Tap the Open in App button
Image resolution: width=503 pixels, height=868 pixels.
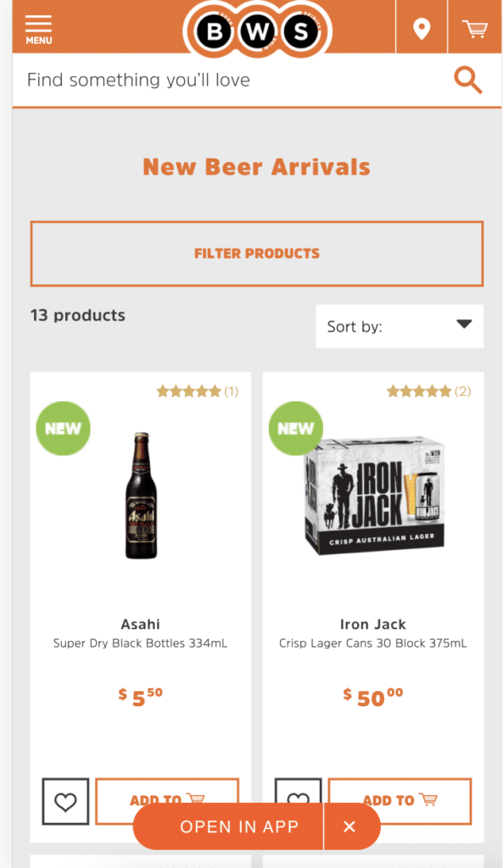pyautogui.click(x=226, y=826)
